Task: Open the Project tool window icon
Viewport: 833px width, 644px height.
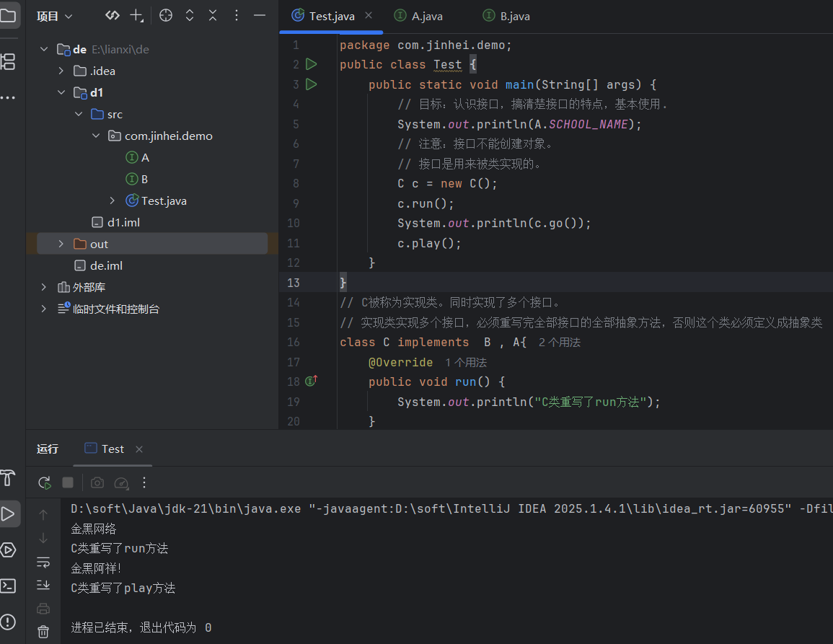Action: [x=8, y=15]
